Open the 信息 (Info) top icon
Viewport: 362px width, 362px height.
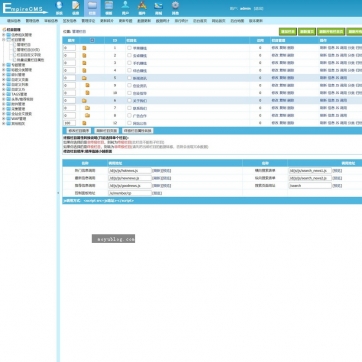(x=76, y=8)
